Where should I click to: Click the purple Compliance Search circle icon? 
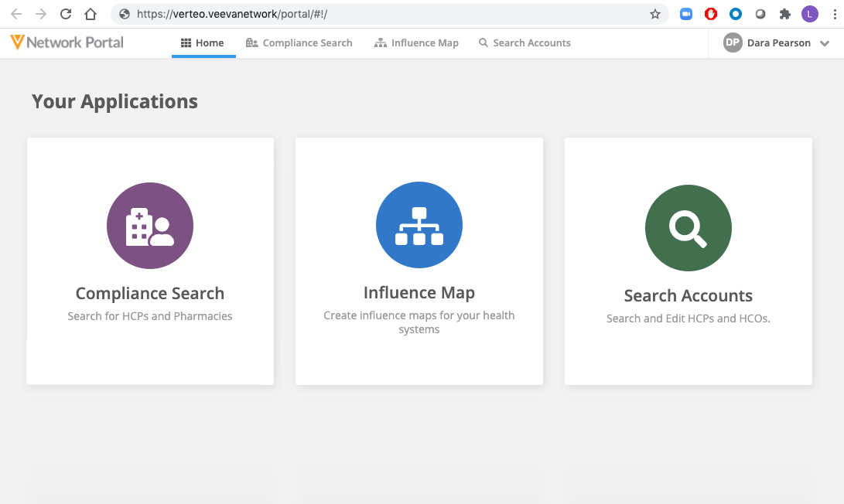coord(150,226)
